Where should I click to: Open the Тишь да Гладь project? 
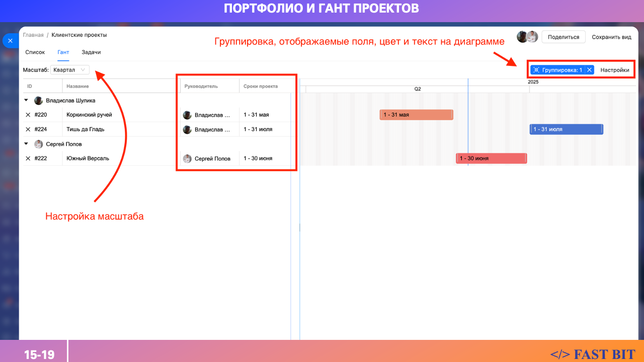click(86, 129)
